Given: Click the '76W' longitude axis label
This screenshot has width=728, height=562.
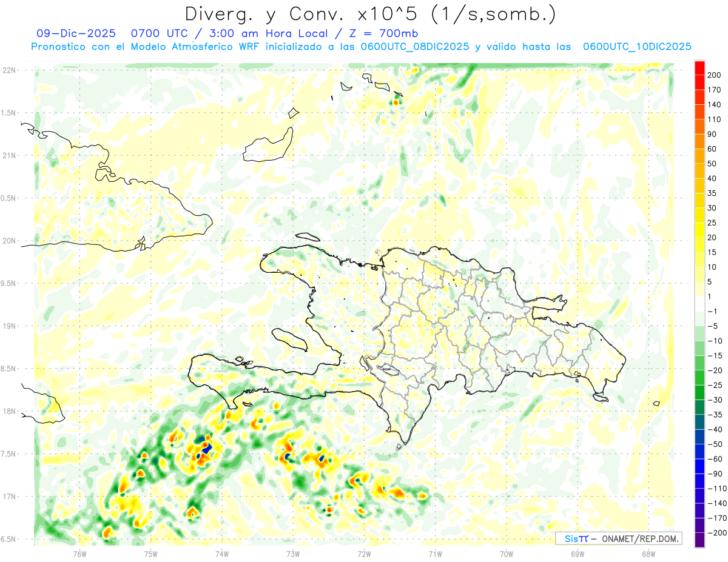Looking at the screenshot, I should [x=79, y=554].
